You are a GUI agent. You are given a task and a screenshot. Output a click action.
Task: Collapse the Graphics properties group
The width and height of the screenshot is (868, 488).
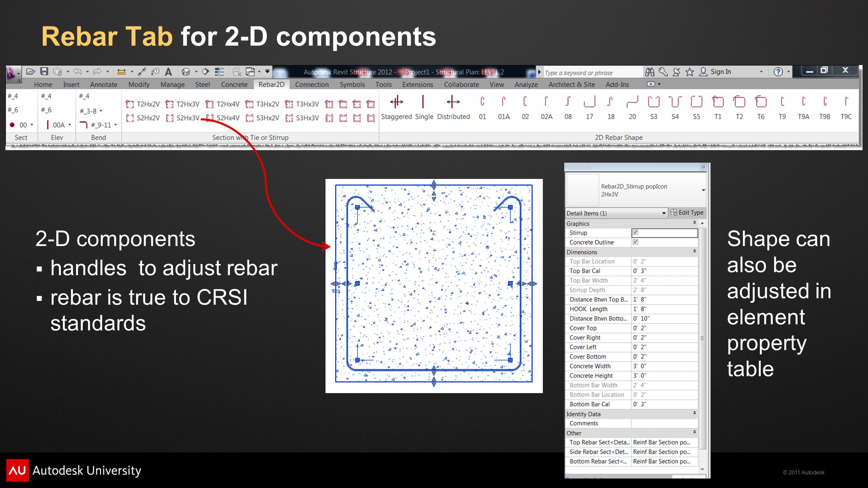[x=694, y=223]
